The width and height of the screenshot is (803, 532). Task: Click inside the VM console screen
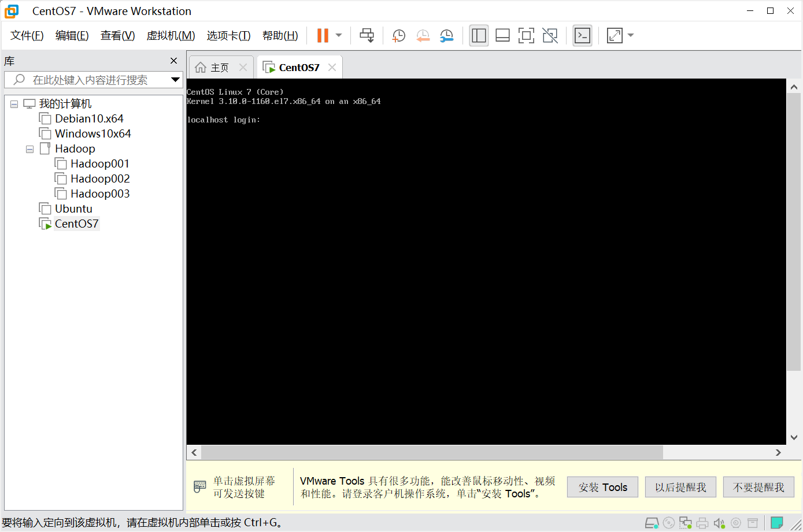[486, 262]
